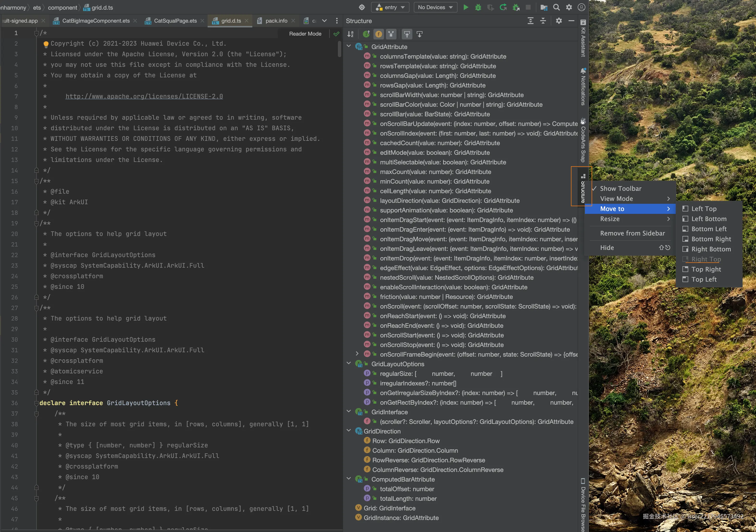Toggle Show Toolbar checkmark in context menu
The image size is (756, 532).
click(620, 188)
